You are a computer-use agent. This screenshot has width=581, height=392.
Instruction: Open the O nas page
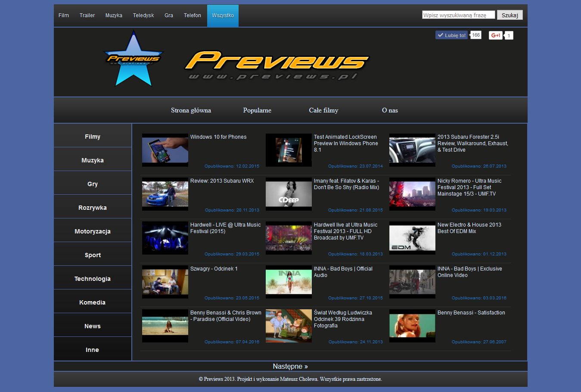point(390,110)
